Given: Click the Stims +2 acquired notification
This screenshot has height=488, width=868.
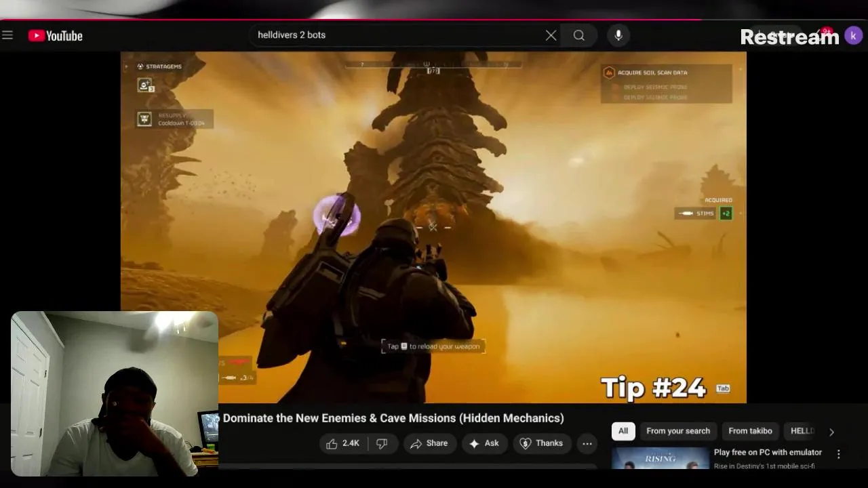Looking at the screenshot, I should pos(704,213).
